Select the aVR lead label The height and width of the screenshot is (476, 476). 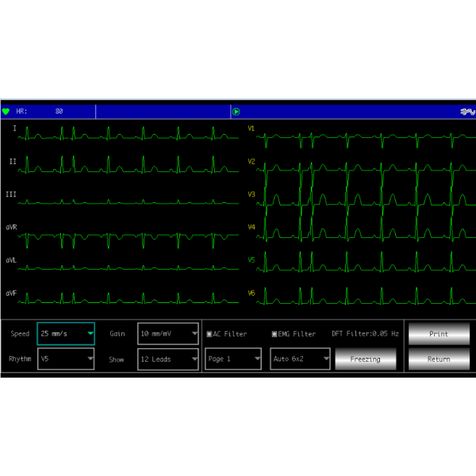(12, 228)
